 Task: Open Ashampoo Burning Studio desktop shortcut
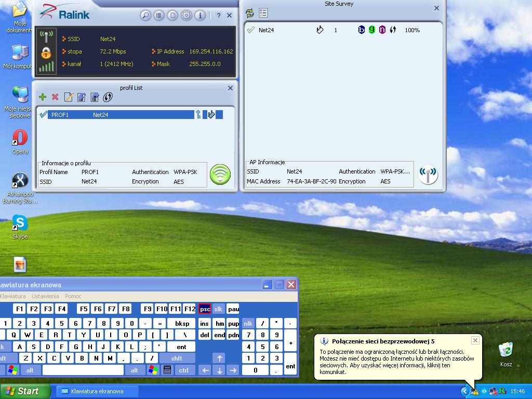tap(20, 188)
